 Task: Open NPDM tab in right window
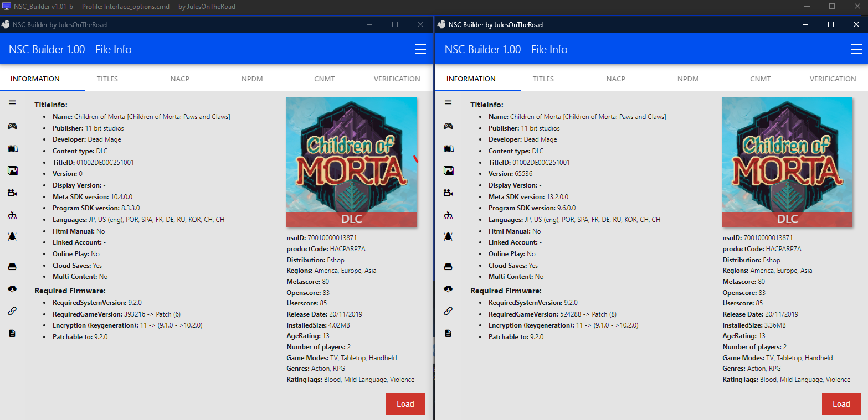coord(688,79)
